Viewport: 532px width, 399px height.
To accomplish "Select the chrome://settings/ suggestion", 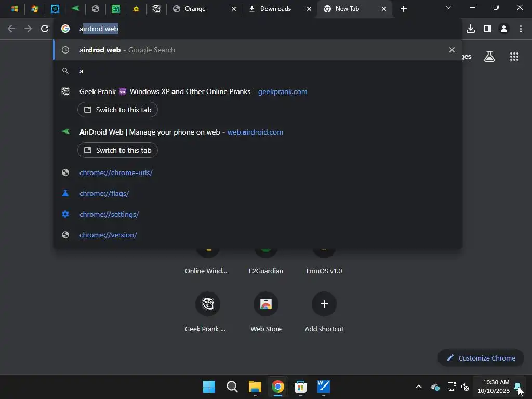I will 258,214.
